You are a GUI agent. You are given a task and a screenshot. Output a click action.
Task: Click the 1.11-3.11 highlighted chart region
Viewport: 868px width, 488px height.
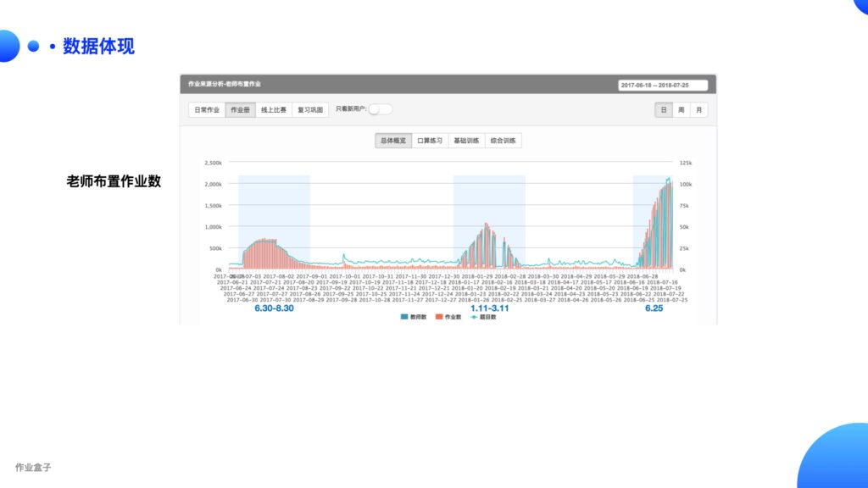coord(489,220)
